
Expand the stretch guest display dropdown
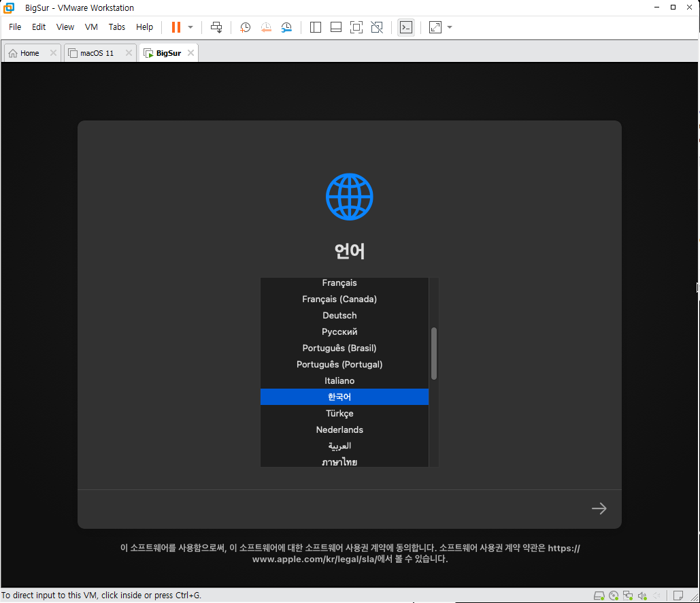tap(450, 27)
